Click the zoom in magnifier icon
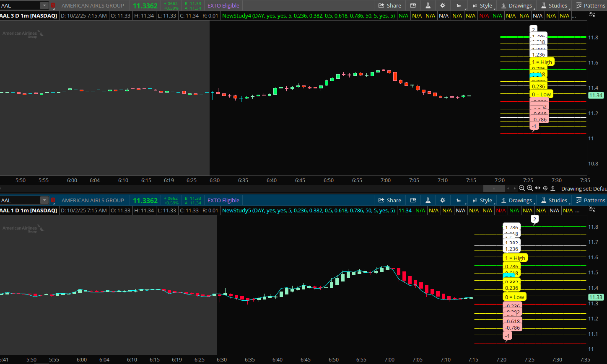The image size is (607, 364). (x=530, y=188)
